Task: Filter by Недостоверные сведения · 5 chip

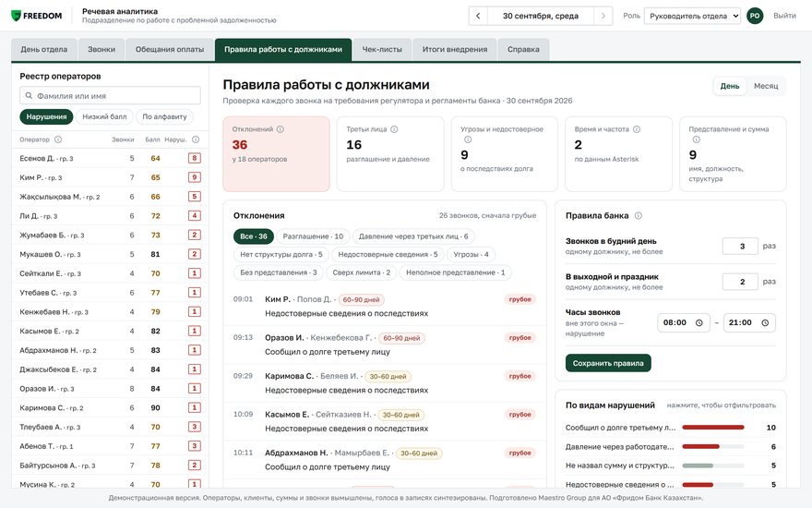Action: tap(388, 255)
